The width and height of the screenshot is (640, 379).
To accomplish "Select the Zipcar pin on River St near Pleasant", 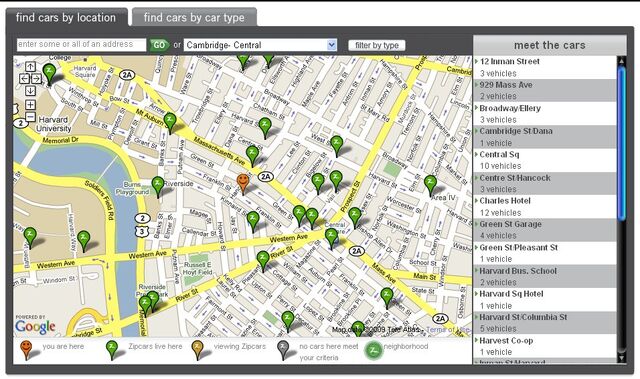I will [x=263, y=261].
